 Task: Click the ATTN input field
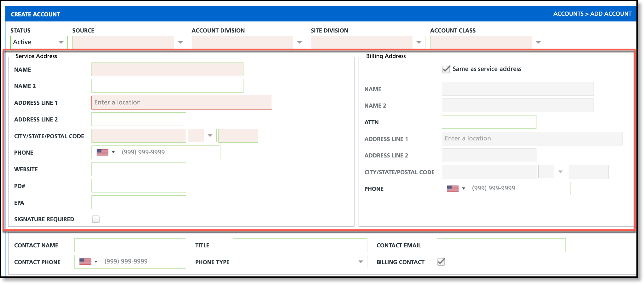pos(489,122)
